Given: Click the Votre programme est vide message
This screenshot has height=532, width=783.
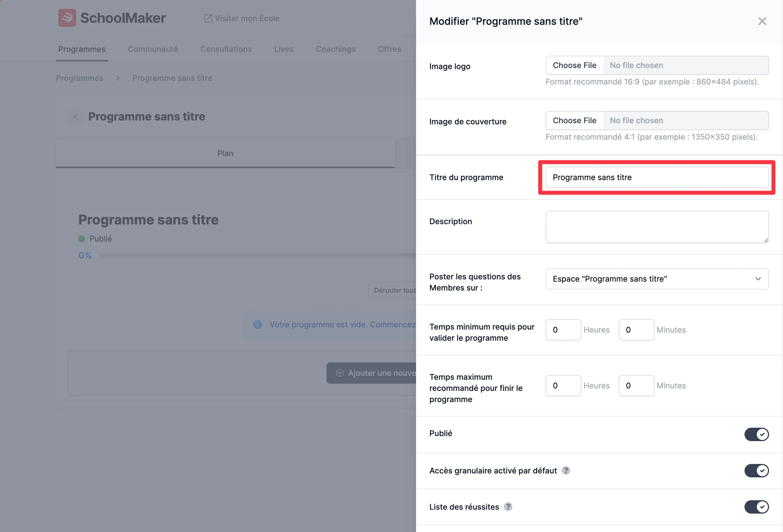Looking at the screenshot, I should 343,325.
